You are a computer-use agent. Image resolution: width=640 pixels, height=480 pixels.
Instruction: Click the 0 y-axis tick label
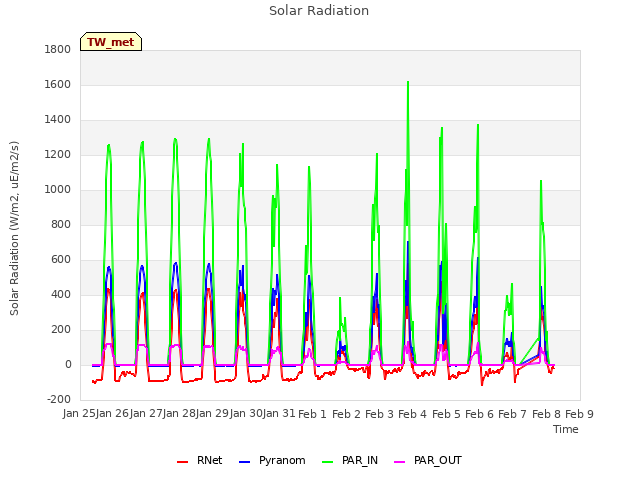pos(68,365)
